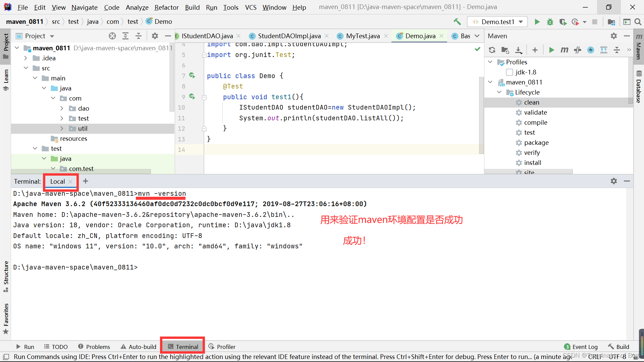Open Project Structure icon in toolbar
Viewport: 644px width, 362px height.
click(611, 22)
